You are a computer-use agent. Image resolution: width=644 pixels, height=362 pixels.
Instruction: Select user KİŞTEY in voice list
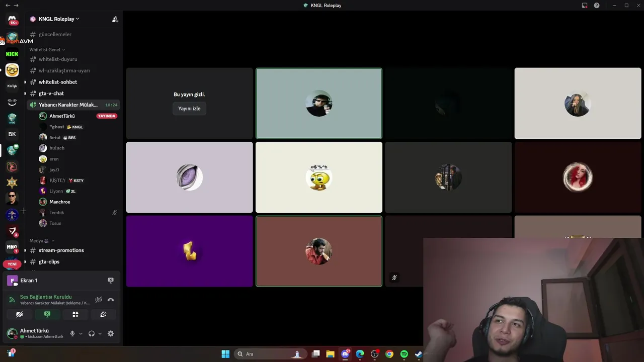(78, 180)
